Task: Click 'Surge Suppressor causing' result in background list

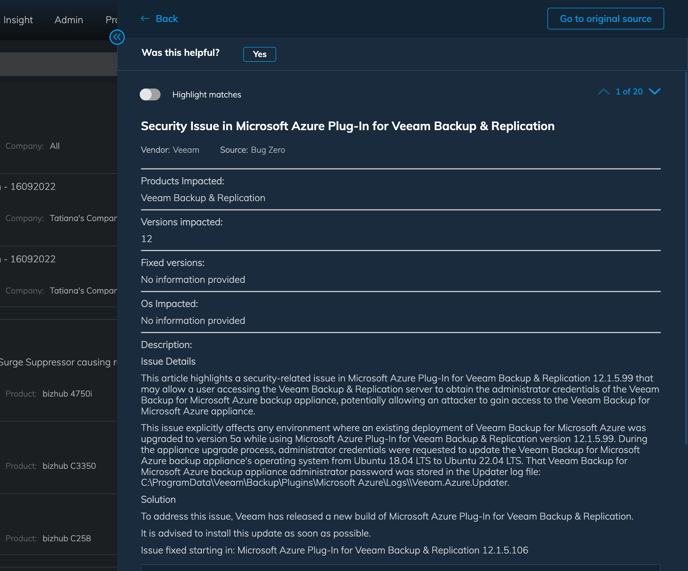Action: coord(58,362)
